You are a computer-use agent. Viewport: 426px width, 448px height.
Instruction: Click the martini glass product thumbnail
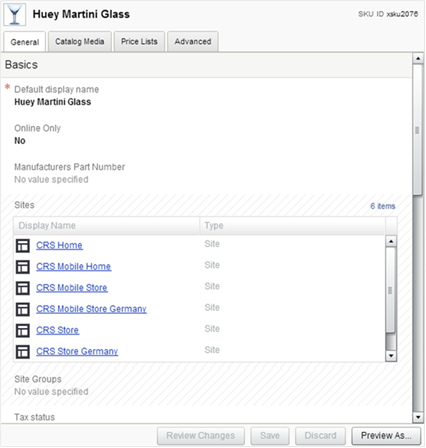point(14,15)
